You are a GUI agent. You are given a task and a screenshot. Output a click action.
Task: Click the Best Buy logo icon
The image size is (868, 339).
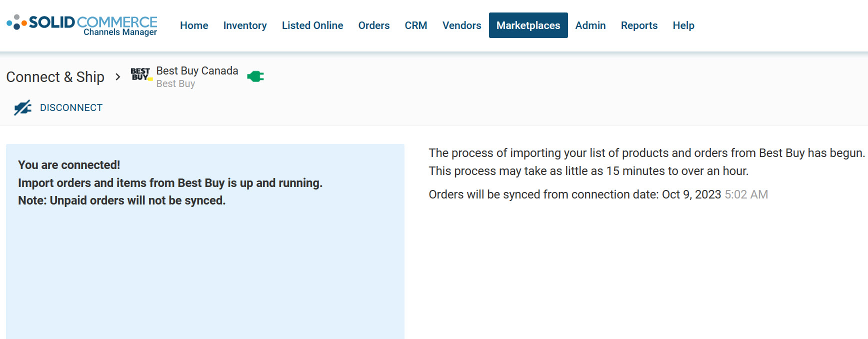tap(141, 74)
